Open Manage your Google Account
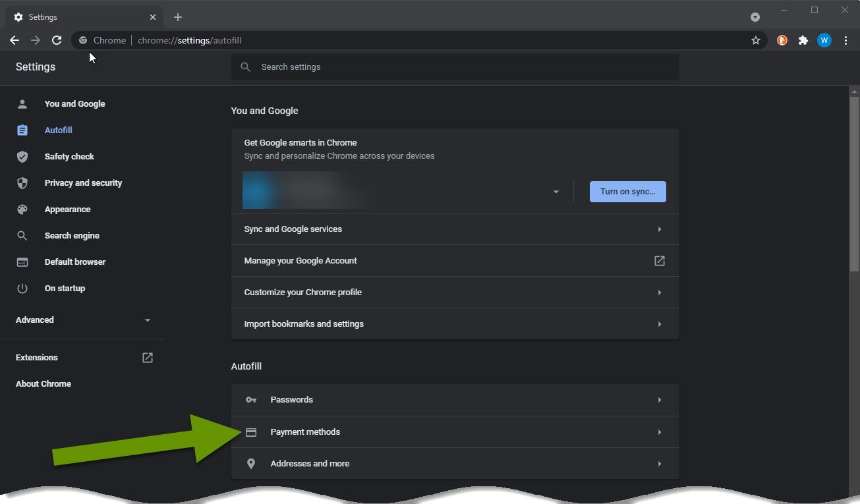This screenshot has height=504, width=860. (455, 261)
